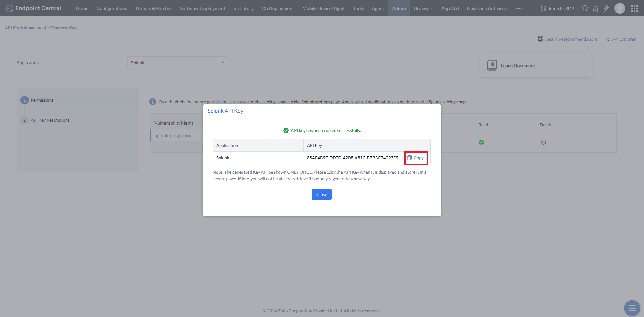Open the search magnifier in top bar
This screenshot has width=644, height=317.
point(585,8)
